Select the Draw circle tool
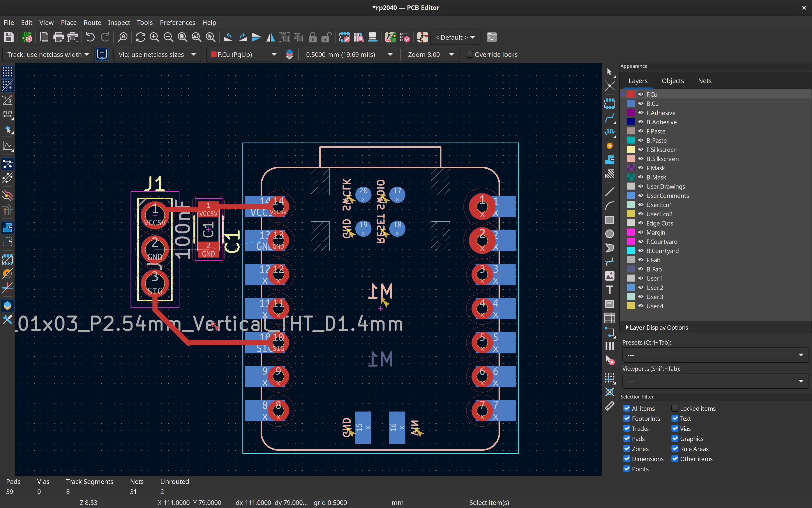812x508 pixels. point(609,234)
